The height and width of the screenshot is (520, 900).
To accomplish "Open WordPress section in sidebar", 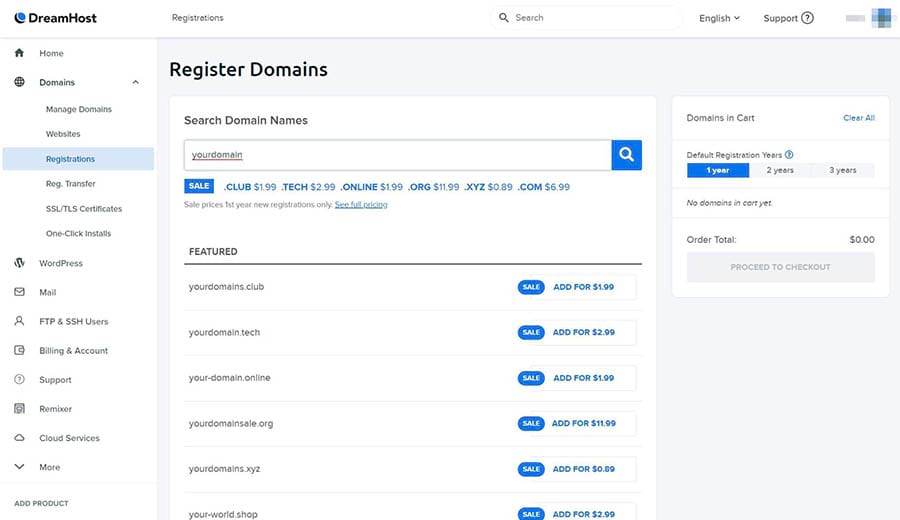I will 61,263.
